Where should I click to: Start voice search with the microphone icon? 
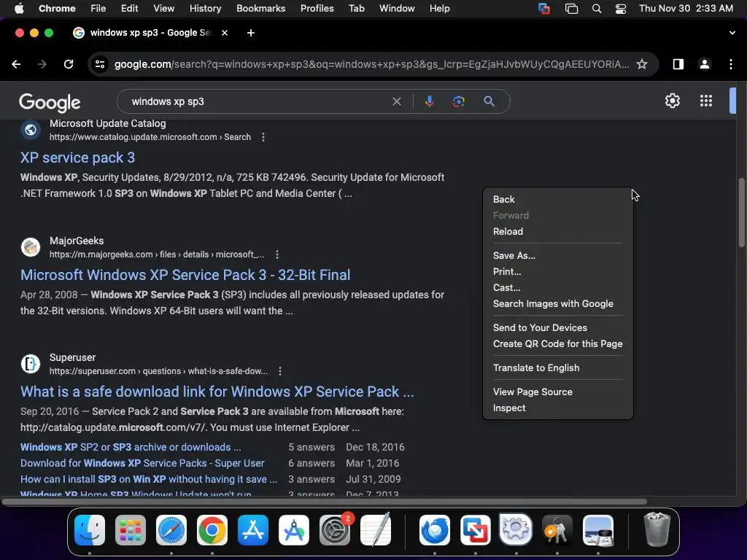(429, 101)
